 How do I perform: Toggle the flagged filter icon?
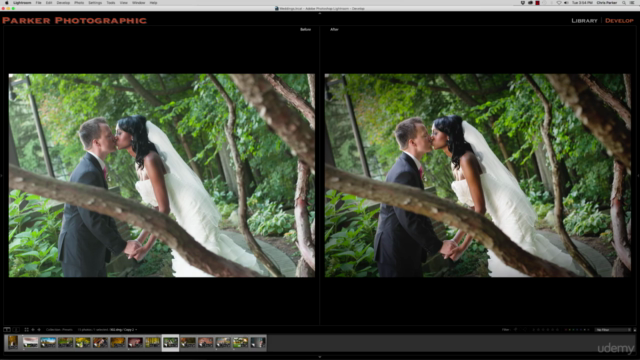pyautogui.click(x=516, y=329)
